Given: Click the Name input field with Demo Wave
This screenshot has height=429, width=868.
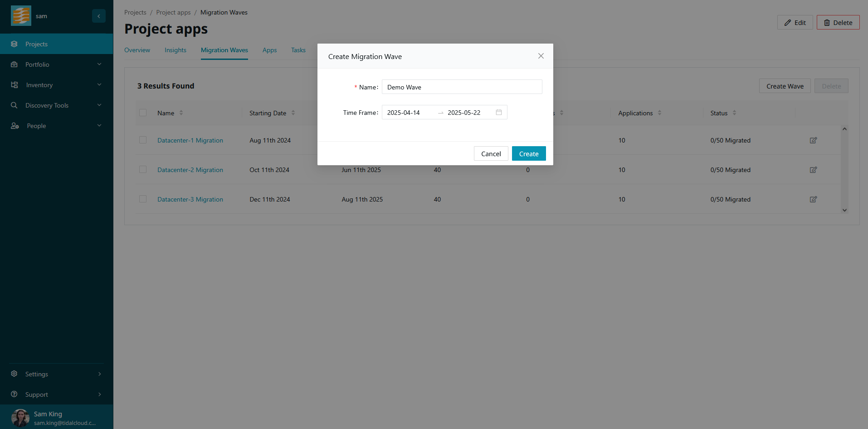Looking at the screenshot, I should coord(462,87).
